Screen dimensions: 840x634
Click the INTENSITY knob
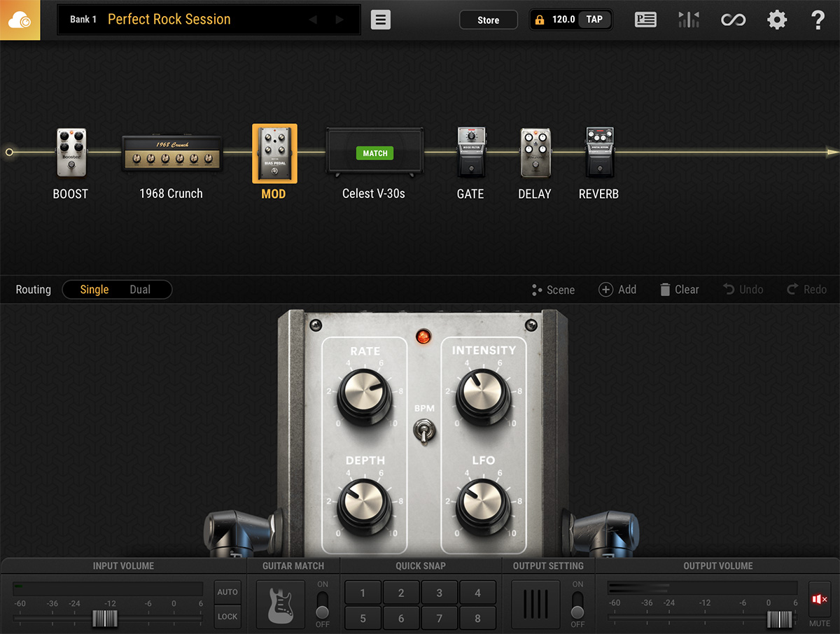pos(484,397)
